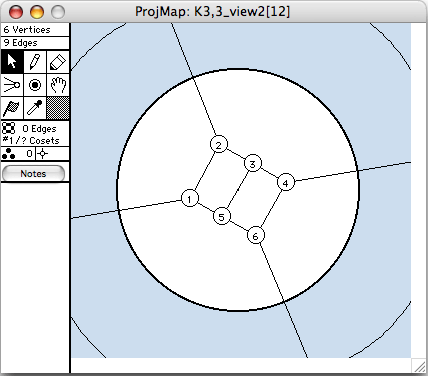Open the Notes button
Screen dimensions: 428x376
click(x=33, y=173)
